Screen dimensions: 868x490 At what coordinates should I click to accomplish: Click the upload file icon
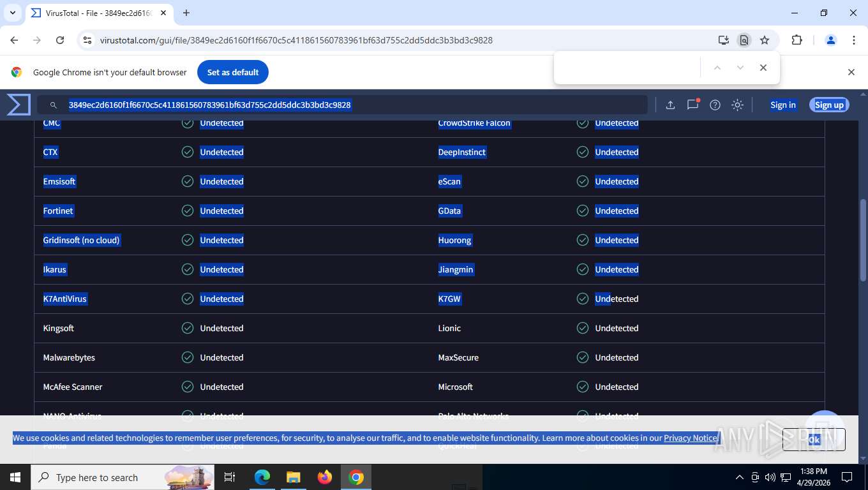pyautogui.click(x=670, y=105)
